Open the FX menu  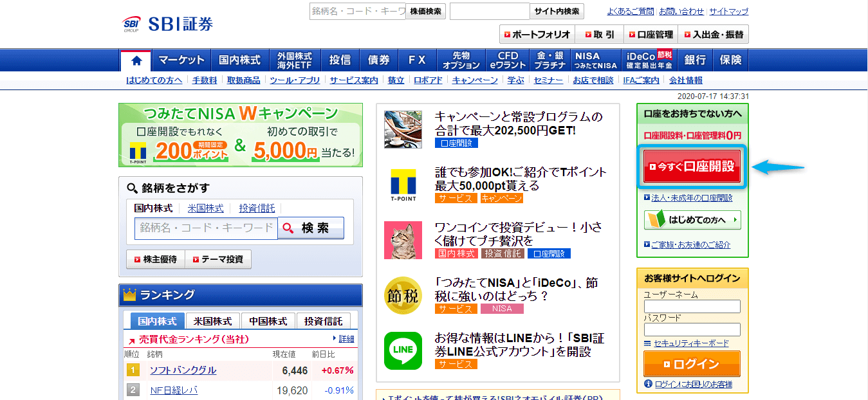(x=417, y=60)
